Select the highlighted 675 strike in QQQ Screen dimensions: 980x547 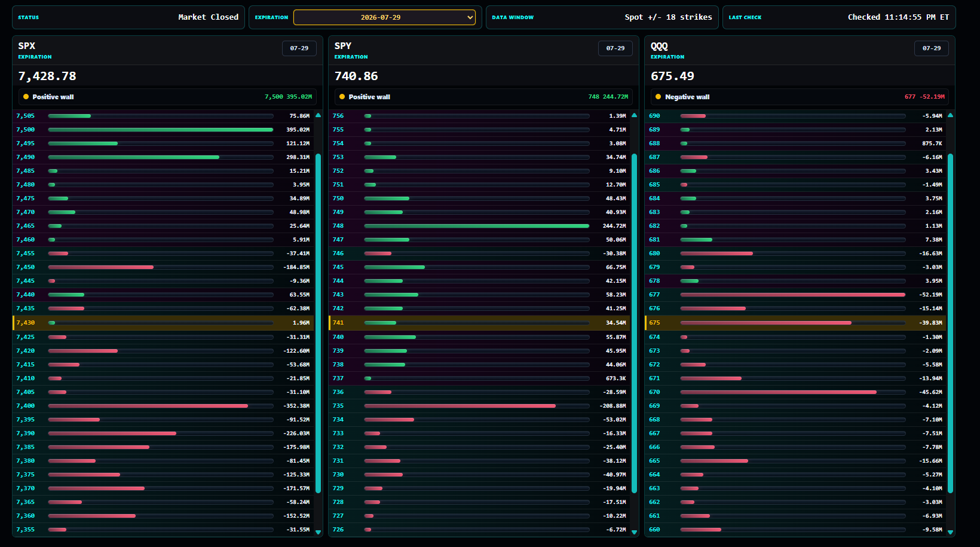795,323
